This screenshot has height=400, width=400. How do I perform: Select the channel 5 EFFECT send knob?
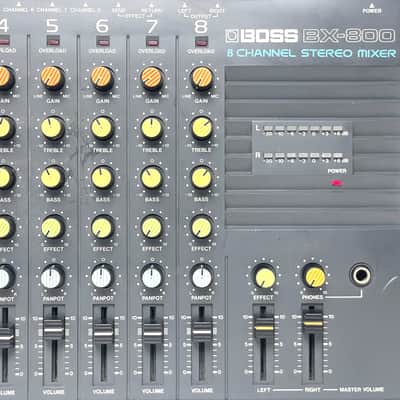(53, 227)
